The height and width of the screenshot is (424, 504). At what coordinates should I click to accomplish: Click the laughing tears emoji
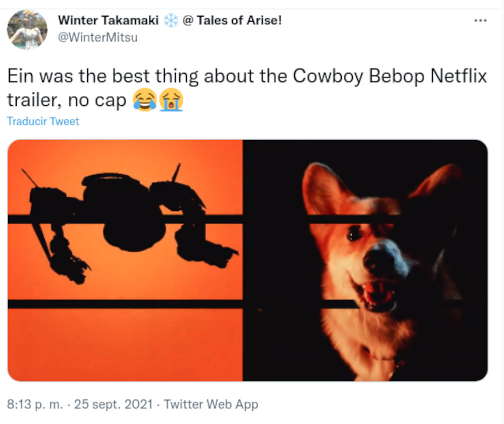[x=144, y=101]
